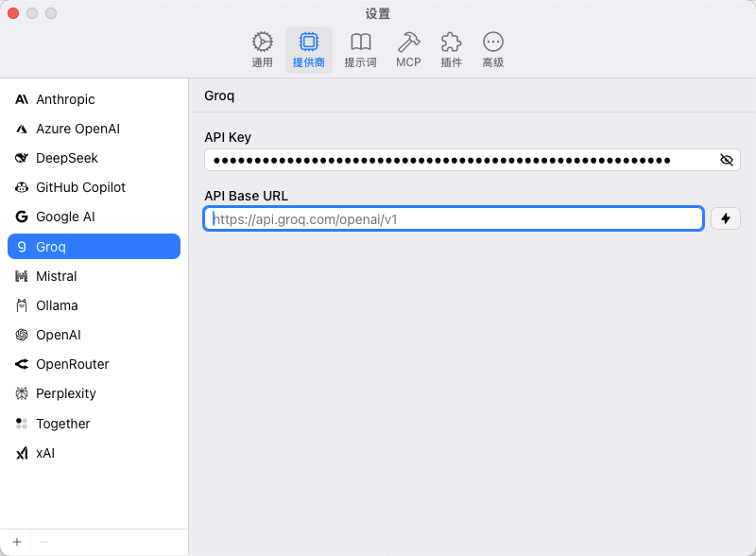Choose the DeepSeek provider
This screenshot has height=556, width=756.
pos(66,158)
